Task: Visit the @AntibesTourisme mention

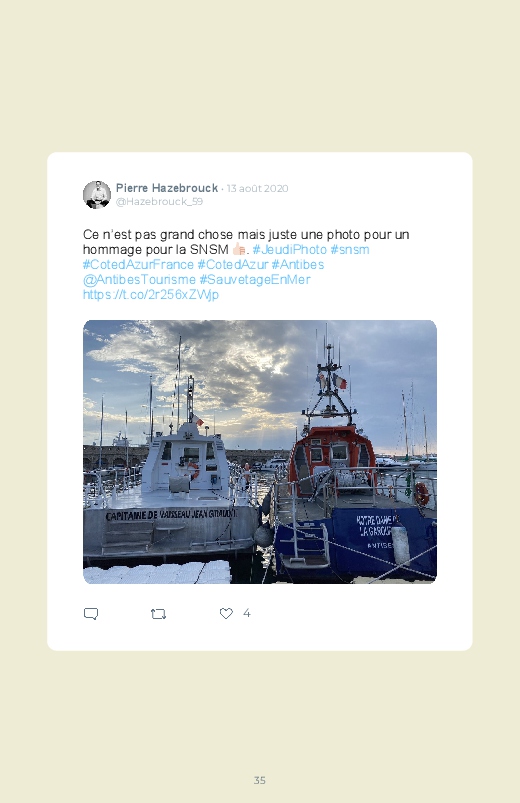Action: point(139,279)
